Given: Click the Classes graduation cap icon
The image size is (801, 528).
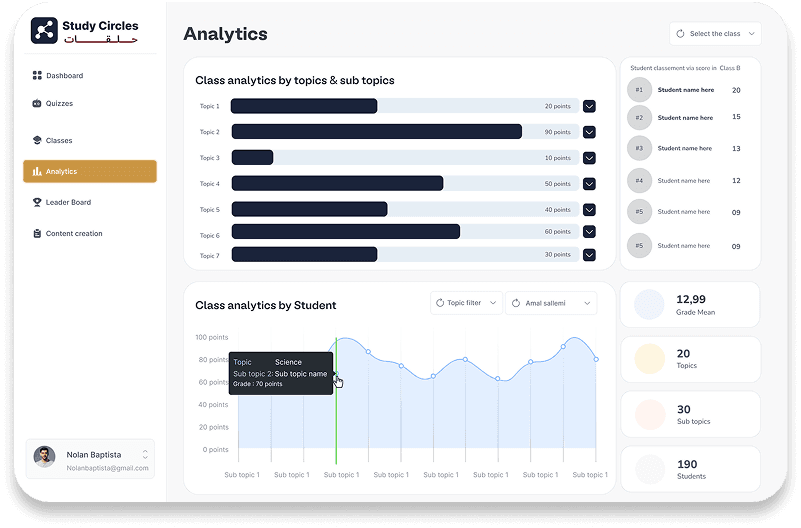Looking at the screenshot, I should pyautogui.click(x=37, y=141).
